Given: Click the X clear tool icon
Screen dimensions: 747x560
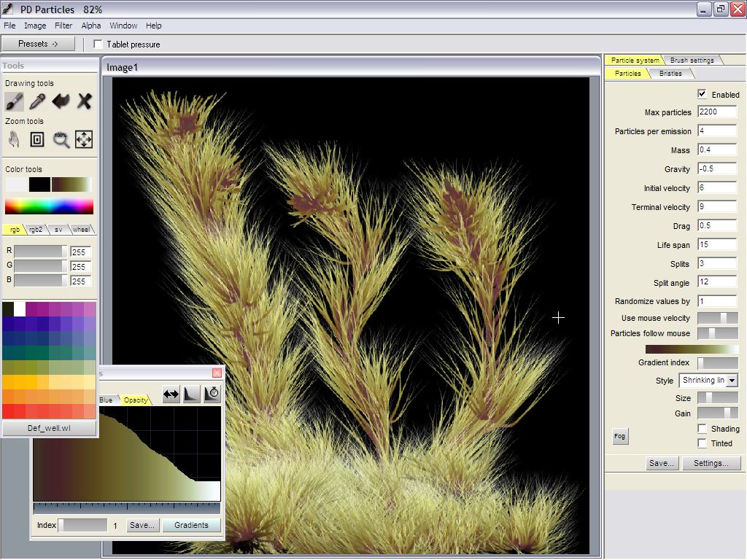Looking at the screenshot, I should click(x=85, y=101).
